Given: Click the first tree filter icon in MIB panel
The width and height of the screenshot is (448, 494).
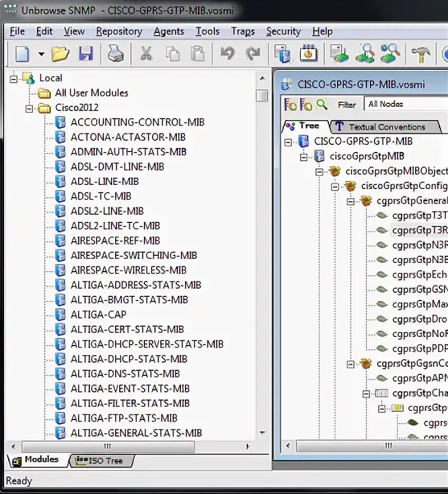Looking at the screenshot, I should pyautogui.click(x=290, y=104).
